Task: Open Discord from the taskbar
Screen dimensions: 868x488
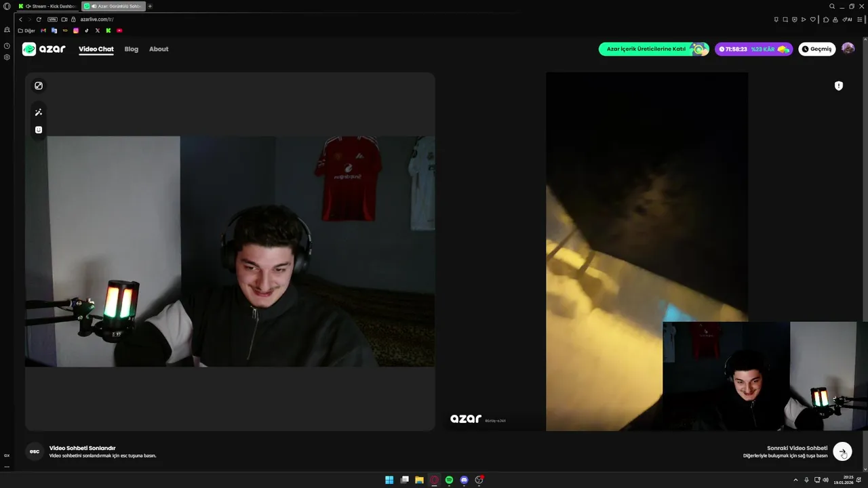Action: coord(464,480)
